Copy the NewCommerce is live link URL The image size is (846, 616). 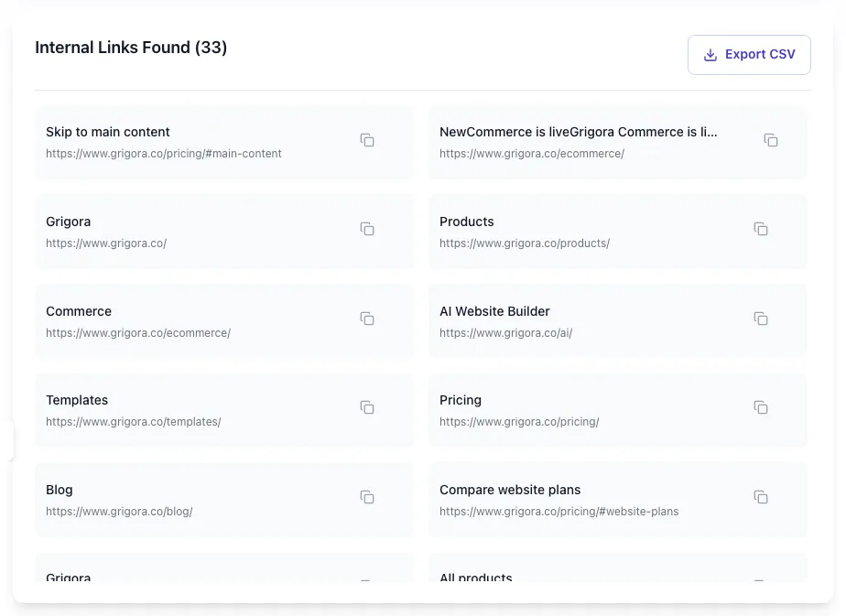coord(771,140)
